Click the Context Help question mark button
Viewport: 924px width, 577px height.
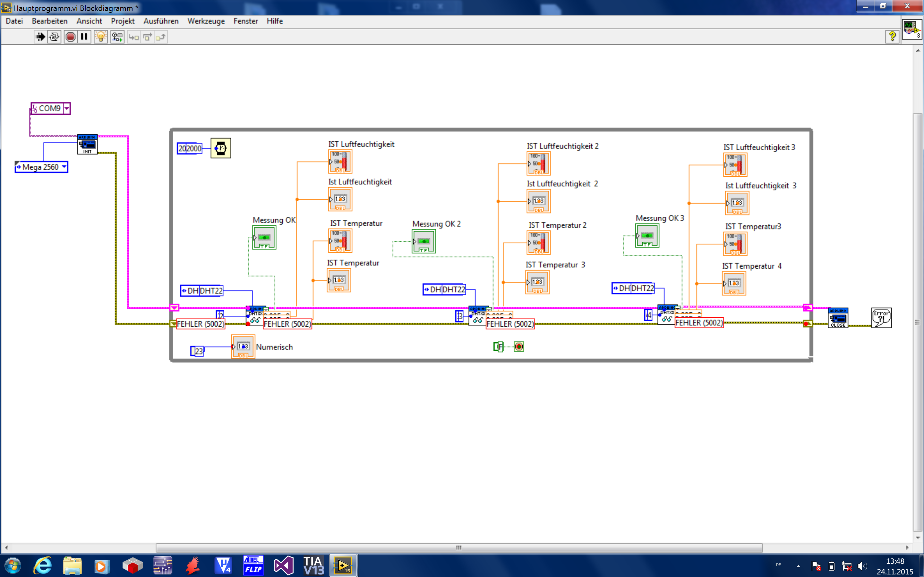pyautogui.click(x=892, y=37)
